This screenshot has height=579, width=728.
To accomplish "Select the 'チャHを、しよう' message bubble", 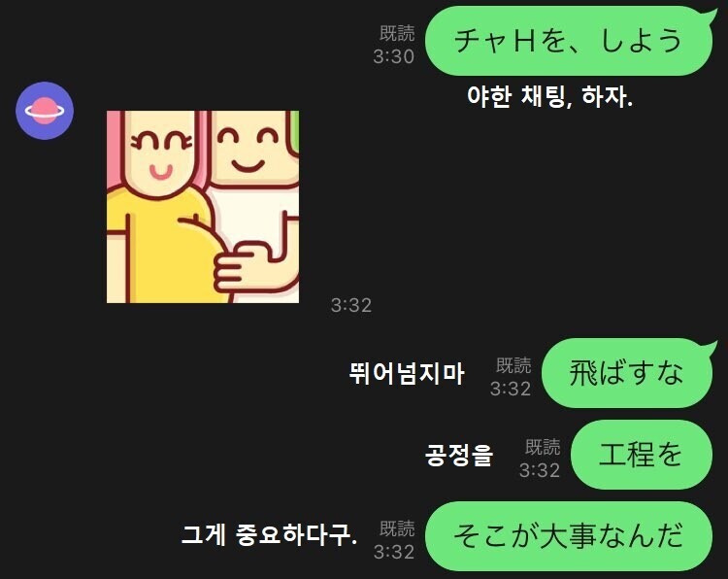I will tap(569, 41).
